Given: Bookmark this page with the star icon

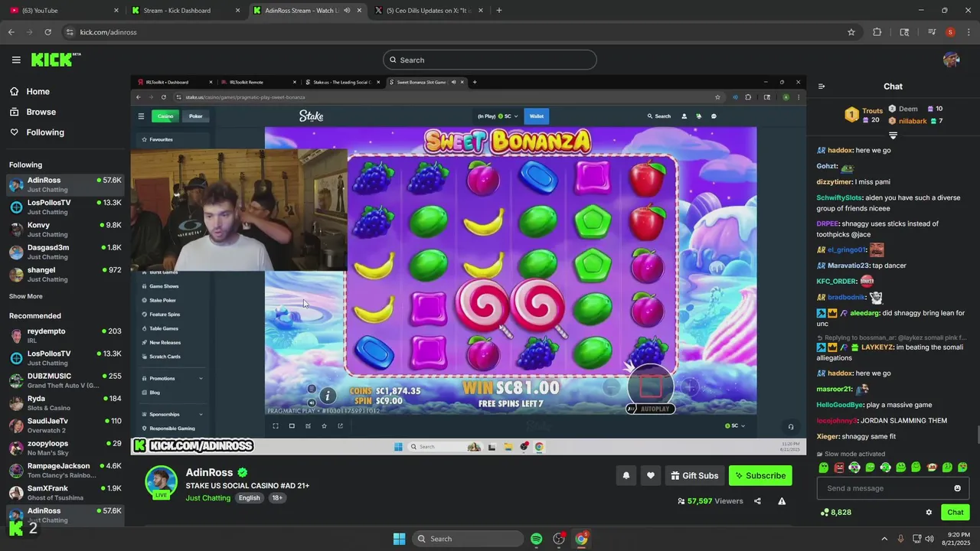Looking at the screenshot, I should [x=851, y=32].
